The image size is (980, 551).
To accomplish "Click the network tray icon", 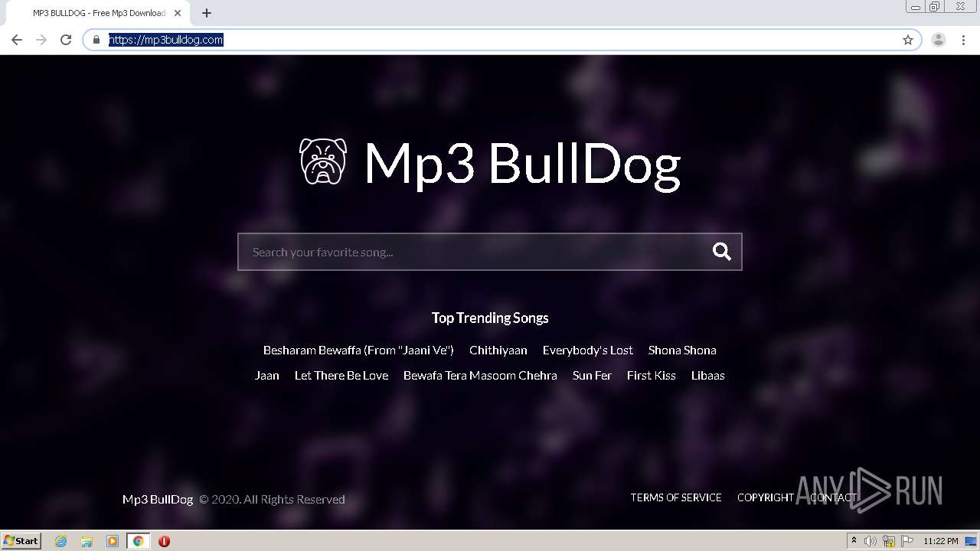I will click(889, 541).
